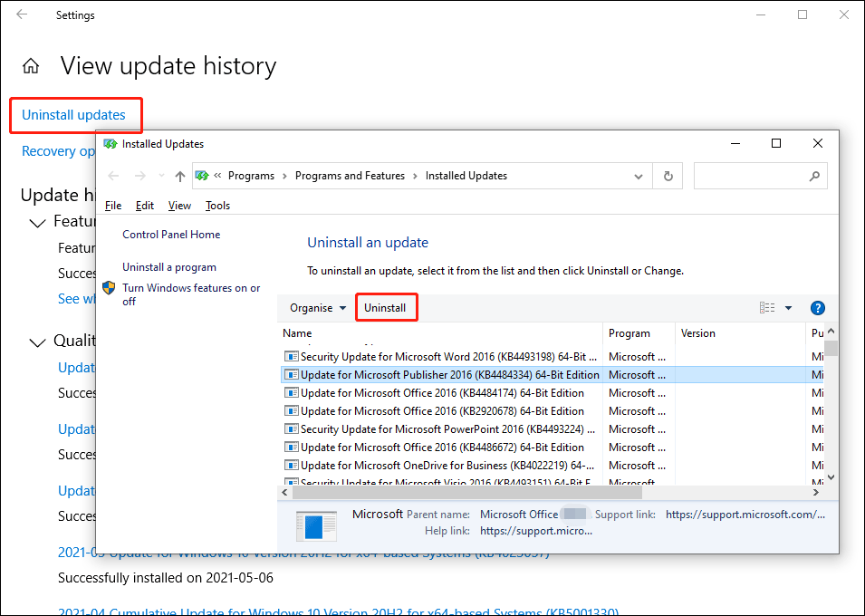Go to Settings home icon
865x616 pixels.
(x=31, y=66)
